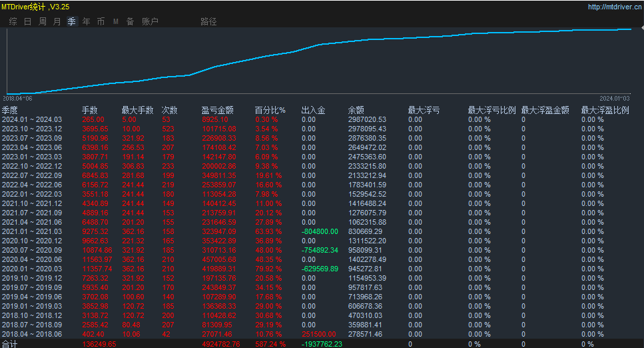This screenshot has height=348, width=644.
Task: Click the 最大浮盈比例 column header
Action: tap(605, 110)
